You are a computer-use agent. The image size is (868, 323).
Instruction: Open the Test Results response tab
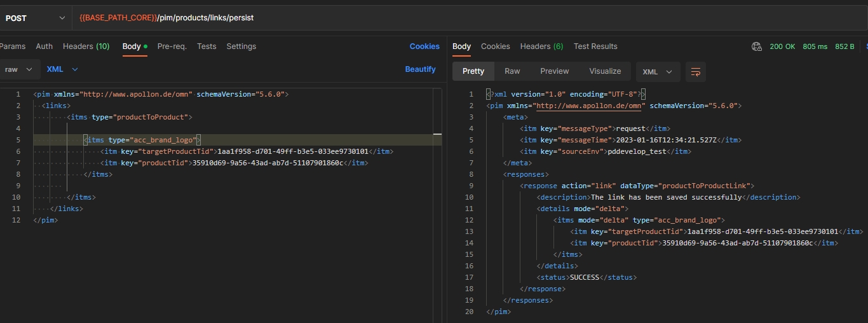[595, 46]
